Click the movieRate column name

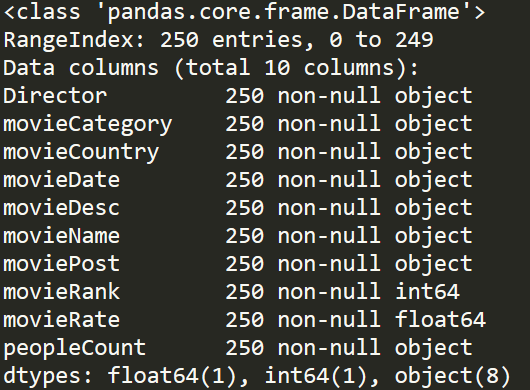[62, 320]
